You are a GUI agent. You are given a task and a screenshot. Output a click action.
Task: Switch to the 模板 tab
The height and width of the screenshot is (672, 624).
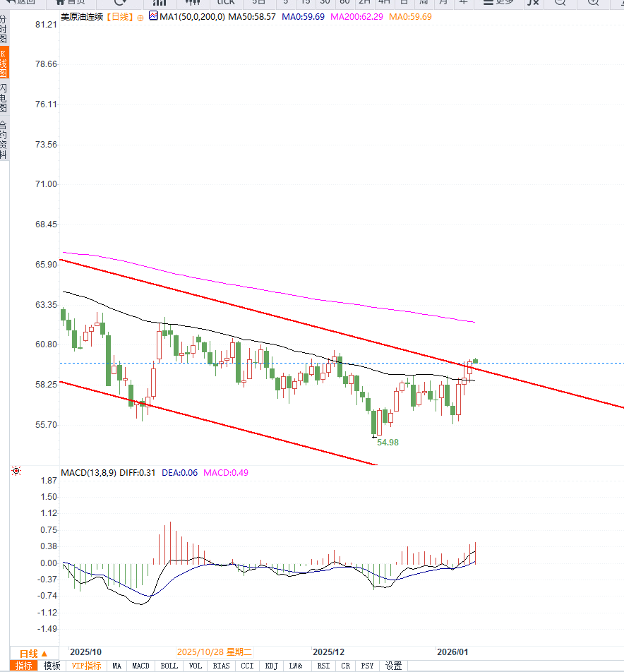[52, 666]
